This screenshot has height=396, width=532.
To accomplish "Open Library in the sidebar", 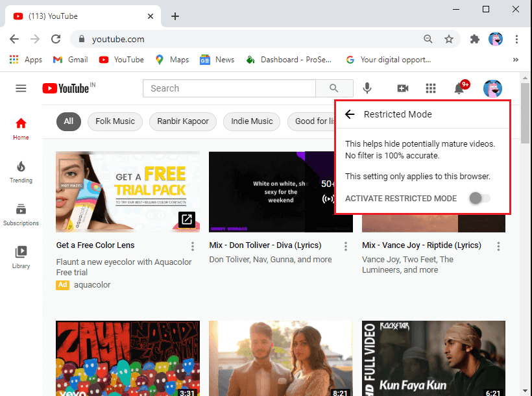I will [21, 258].
